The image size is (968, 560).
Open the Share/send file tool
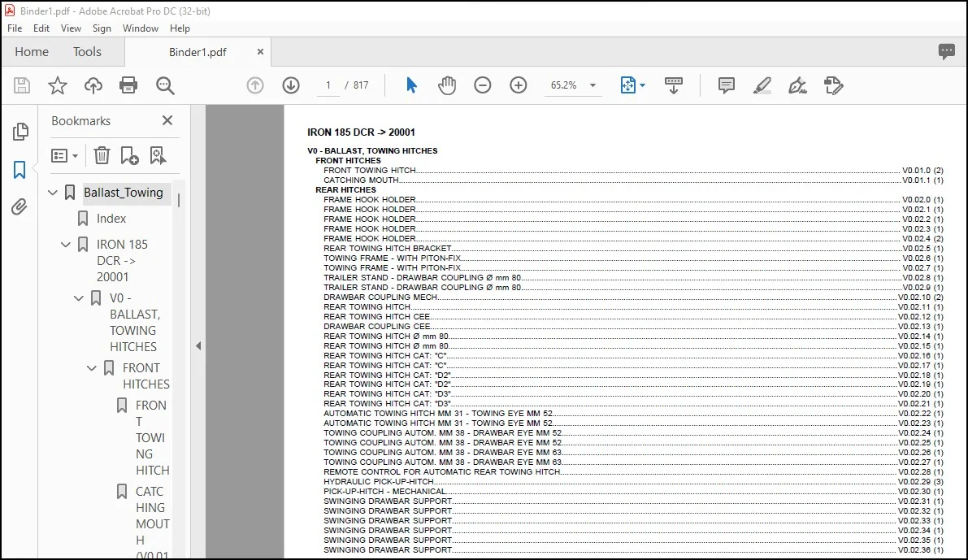tap(833, 85)
